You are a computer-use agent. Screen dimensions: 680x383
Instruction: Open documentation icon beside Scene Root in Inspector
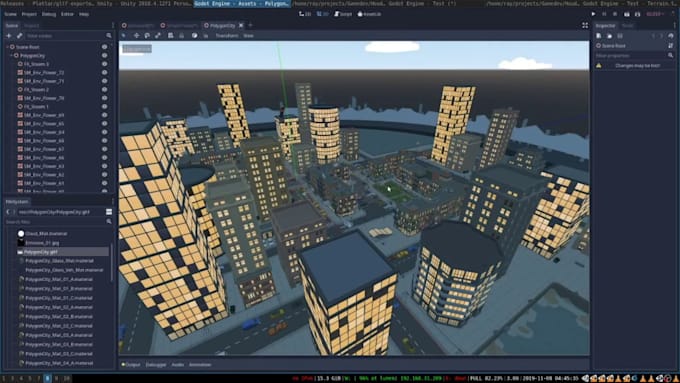point(670,46)
